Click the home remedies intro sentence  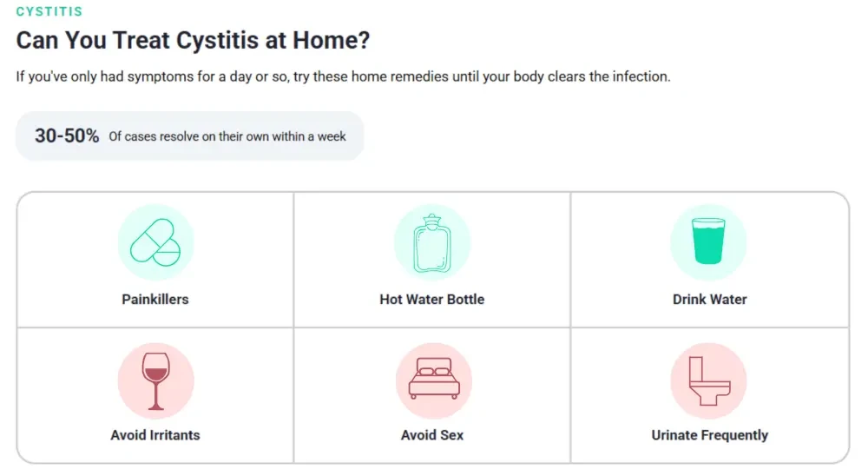pyautogui.click(x=343, y=76)
